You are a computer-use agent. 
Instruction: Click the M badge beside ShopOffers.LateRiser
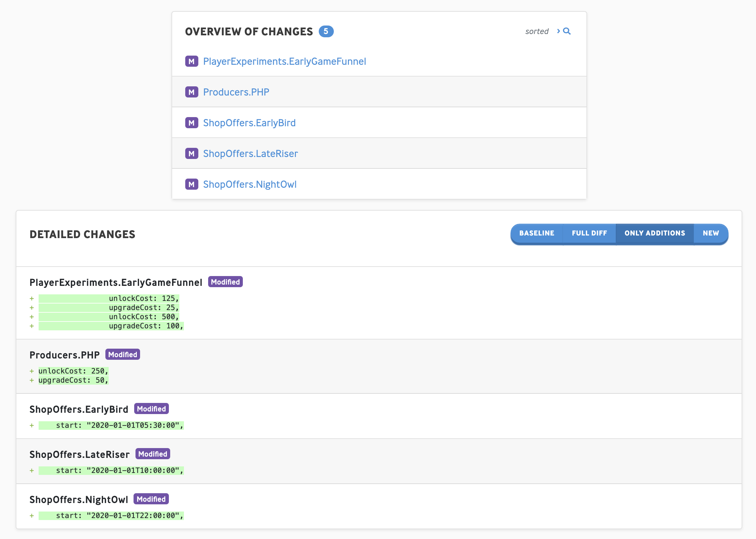(191, 153)
